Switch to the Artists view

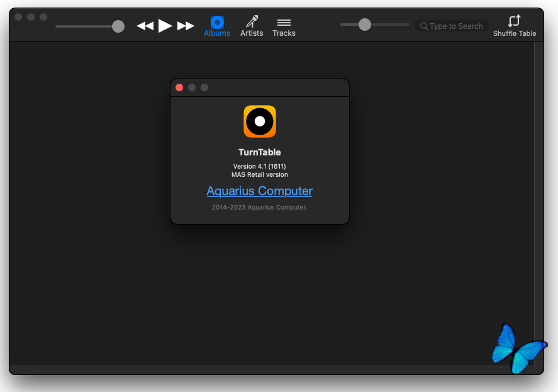(252, 26)
